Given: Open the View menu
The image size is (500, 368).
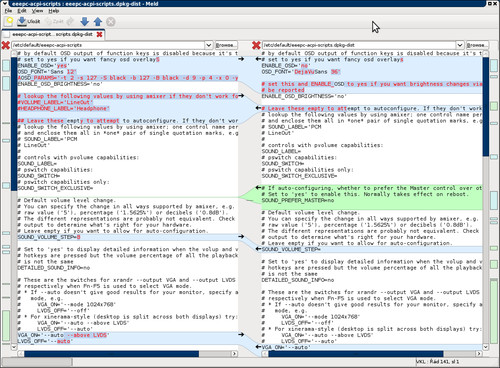Looking at the screenshot, I should [37, 11].
